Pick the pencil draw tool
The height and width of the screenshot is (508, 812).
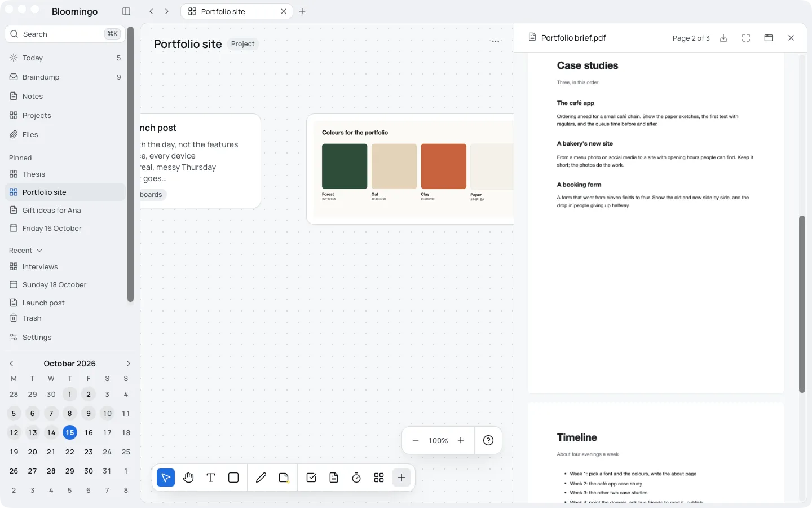point(261,478)
